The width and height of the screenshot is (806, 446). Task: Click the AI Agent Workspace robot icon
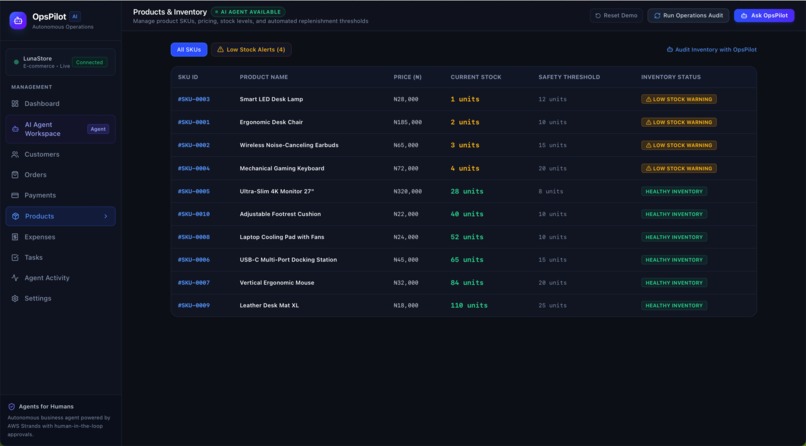(x=15, y=129)
